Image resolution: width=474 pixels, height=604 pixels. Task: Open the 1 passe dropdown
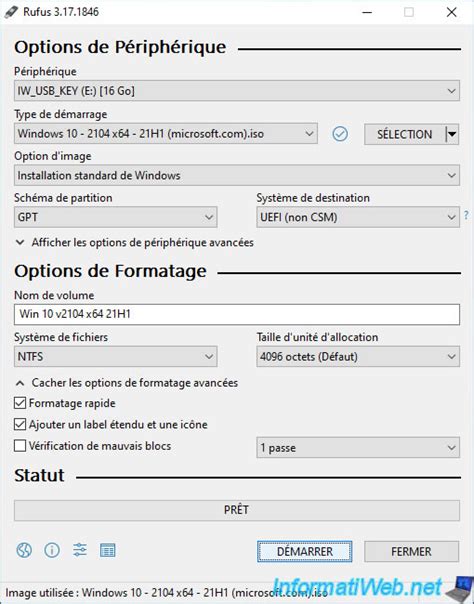(x=358, y=448)
